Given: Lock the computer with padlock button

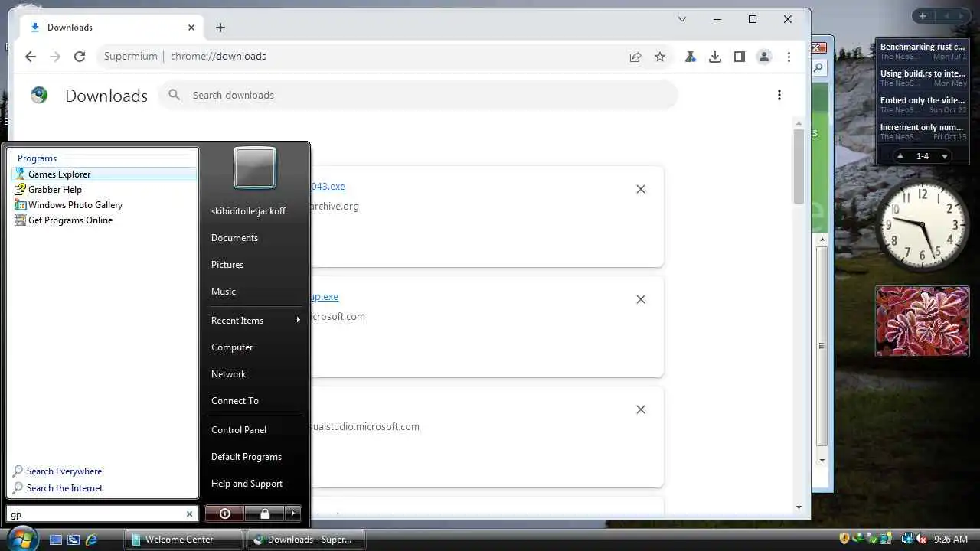Looking at the screenshot, I should pos(265,514).
